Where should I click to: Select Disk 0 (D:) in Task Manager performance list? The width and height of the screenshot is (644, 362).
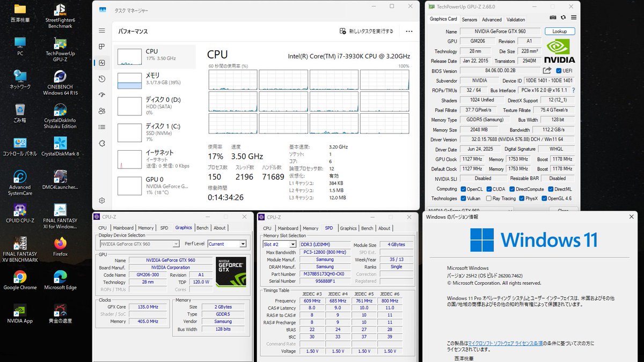point(156,106)
